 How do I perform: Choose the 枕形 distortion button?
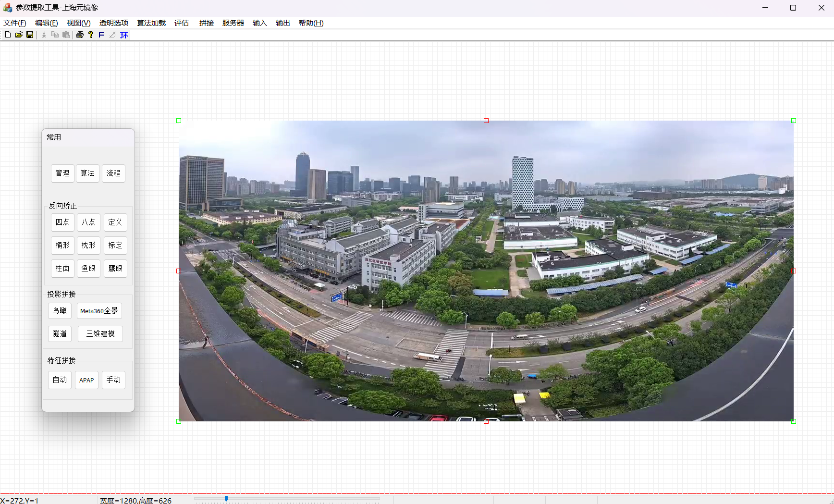(88, 246)
